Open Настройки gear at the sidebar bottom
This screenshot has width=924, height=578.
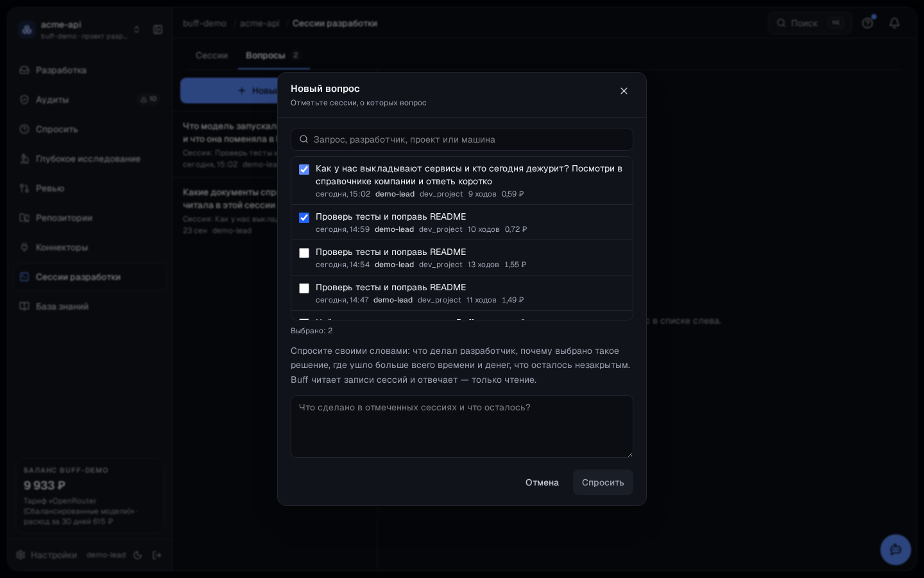(x=21, y=555)
